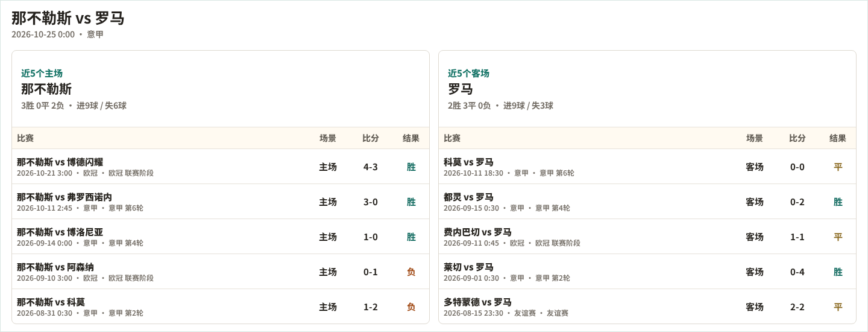
Task: Click the 胜 result in 博德闪耀 row
Action: pos(411,167)
